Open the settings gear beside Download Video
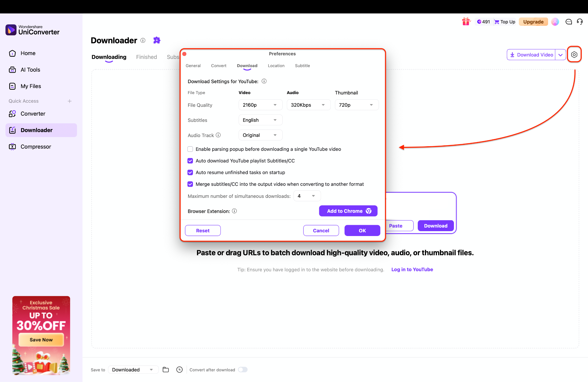 tap(574, 54)
